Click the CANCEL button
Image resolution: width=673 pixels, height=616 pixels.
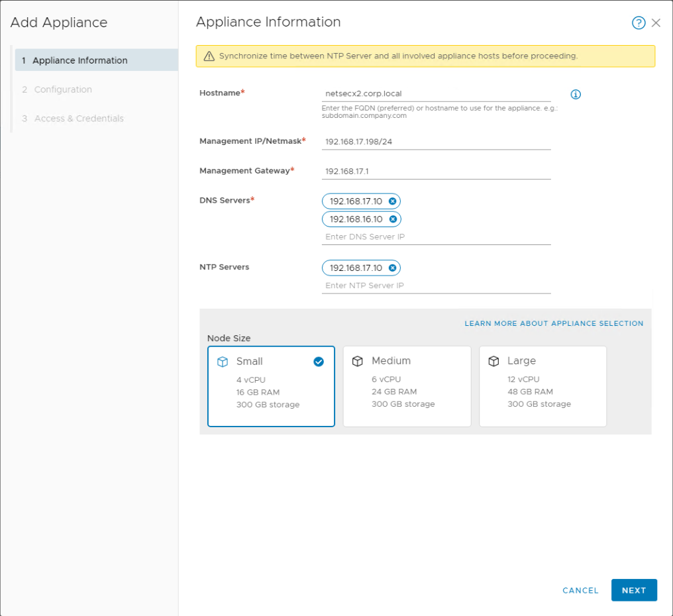point(580,590)
